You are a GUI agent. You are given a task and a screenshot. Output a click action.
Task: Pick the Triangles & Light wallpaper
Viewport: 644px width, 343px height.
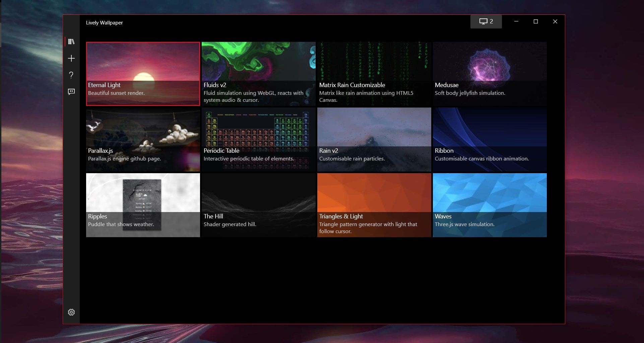[x=374, y=205]
